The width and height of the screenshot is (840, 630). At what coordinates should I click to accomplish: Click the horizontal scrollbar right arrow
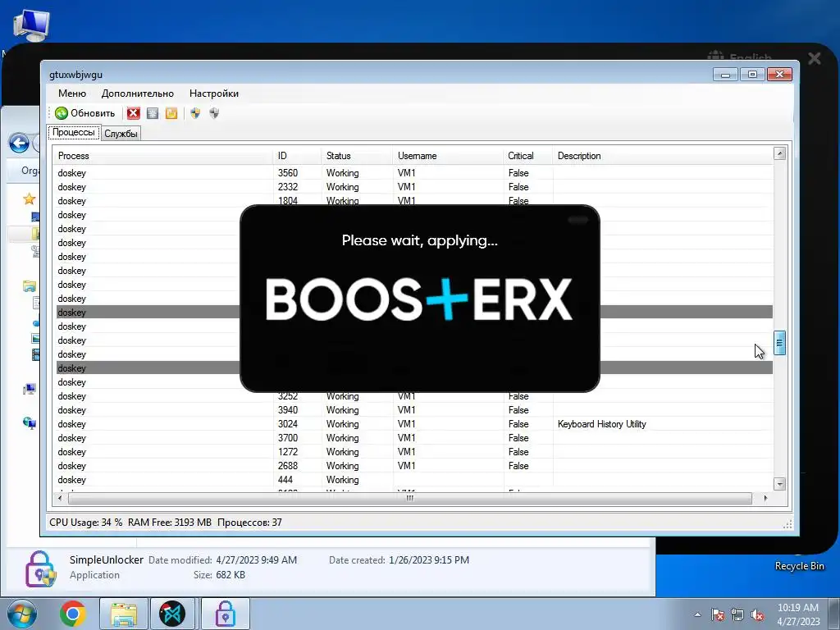pos(765,498)
